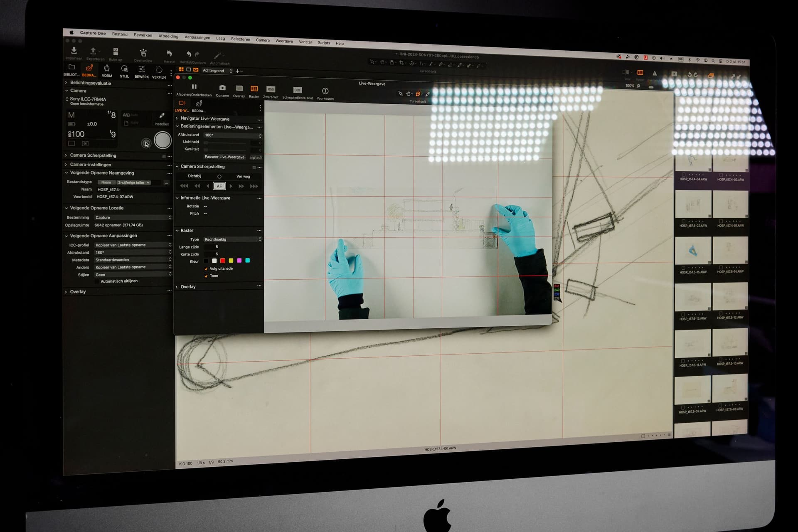Click the Automatisch adjust wand icon

[x=217, y=56]
